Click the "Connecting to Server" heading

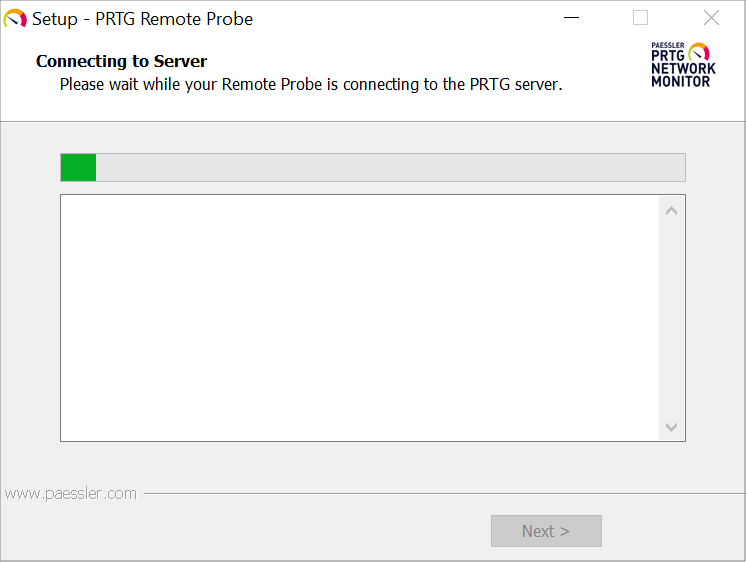coord(121,61)
